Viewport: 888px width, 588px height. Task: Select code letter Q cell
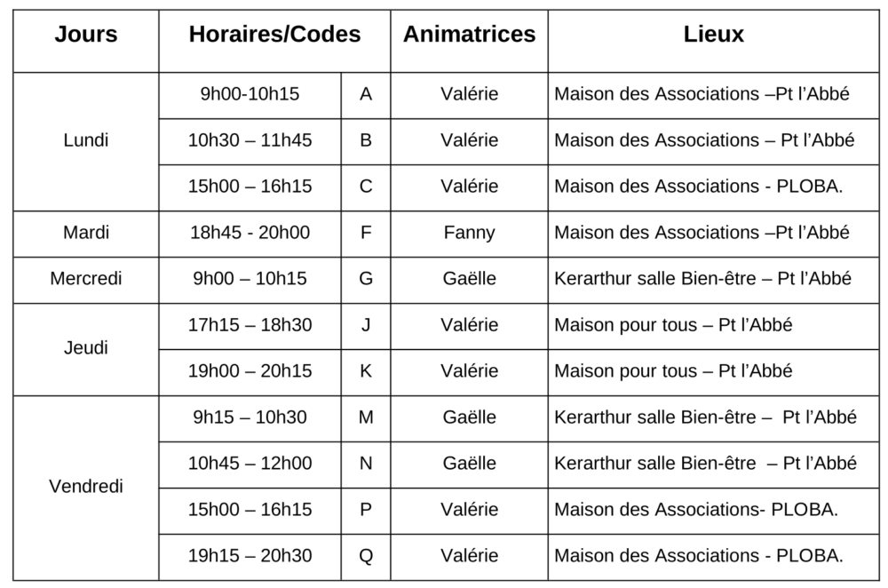click(x=366, y=556)
